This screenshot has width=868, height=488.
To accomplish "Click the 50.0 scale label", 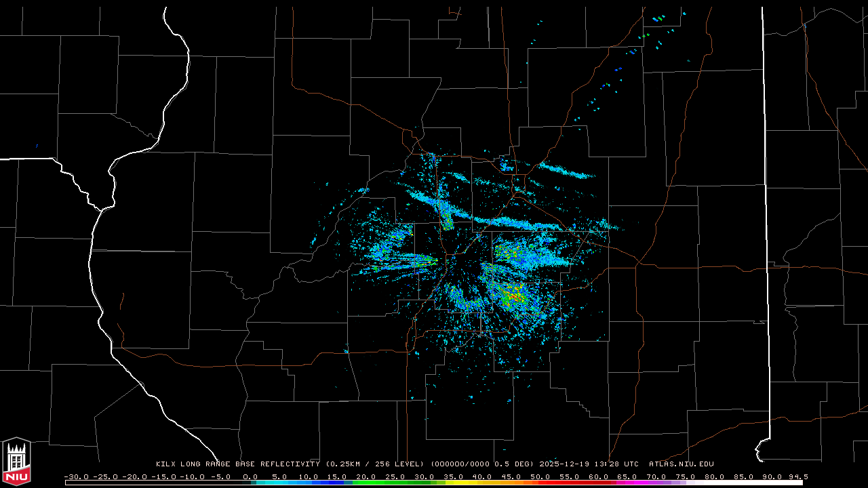I will [540, 476].
